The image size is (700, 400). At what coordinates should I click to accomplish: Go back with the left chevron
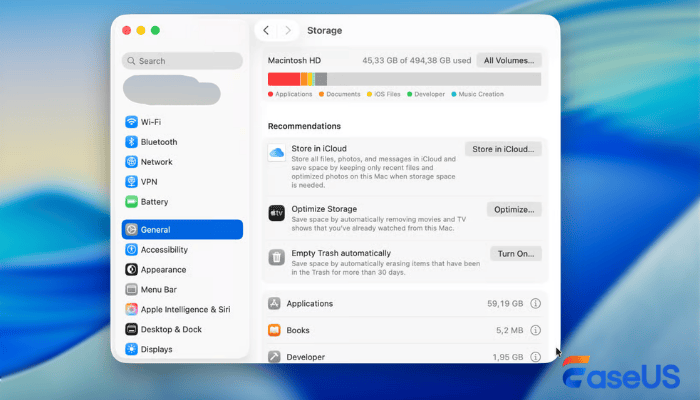[266, 30]
